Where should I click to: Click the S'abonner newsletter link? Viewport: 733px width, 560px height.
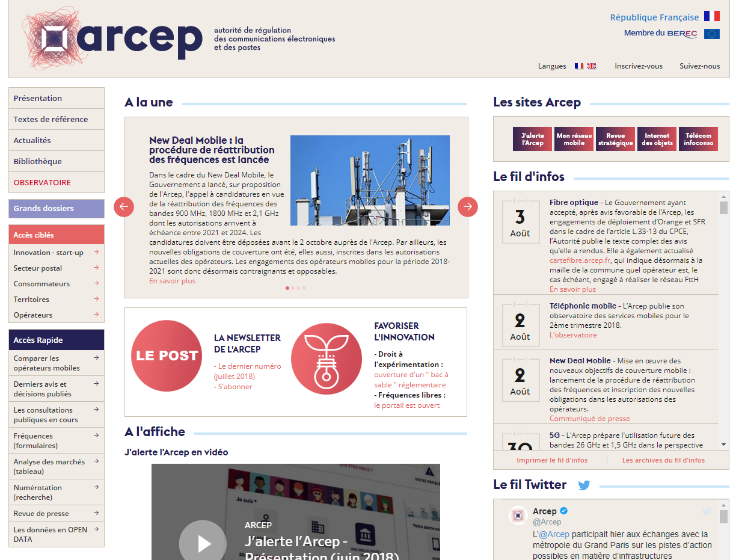tap(235, 387)
